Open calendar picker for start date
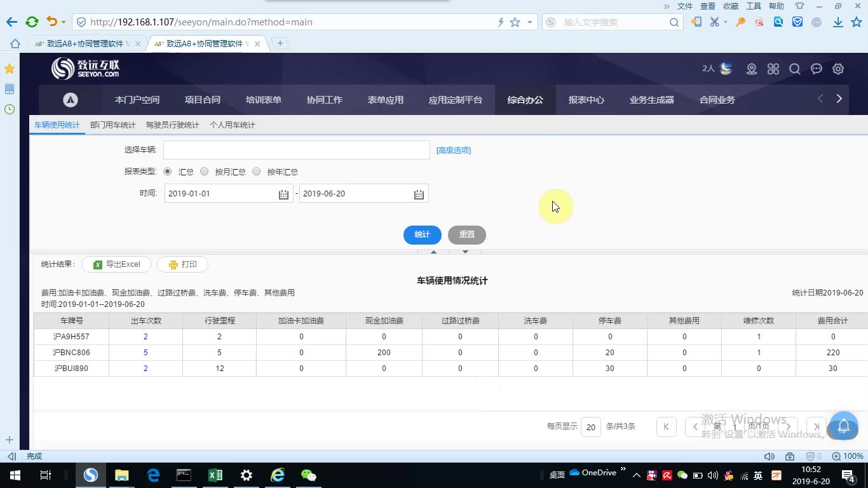The height and width of the screenshot is (488, 868). coord(284,194)
